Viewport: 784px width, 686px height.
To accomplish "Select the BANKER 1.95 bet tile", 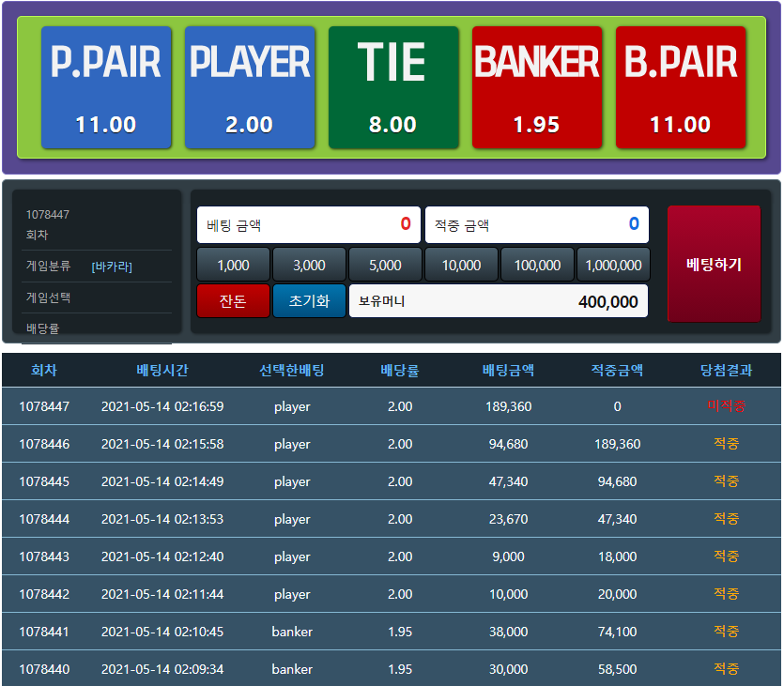I will pyautogui.click(x=536, y=87).
